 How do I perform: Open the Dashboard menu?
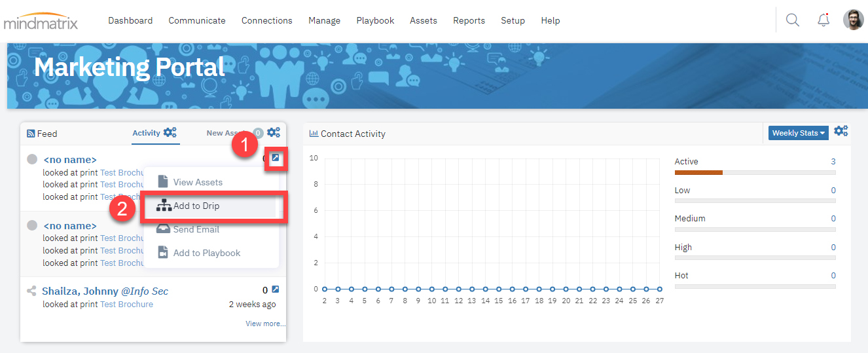point(130,20)
